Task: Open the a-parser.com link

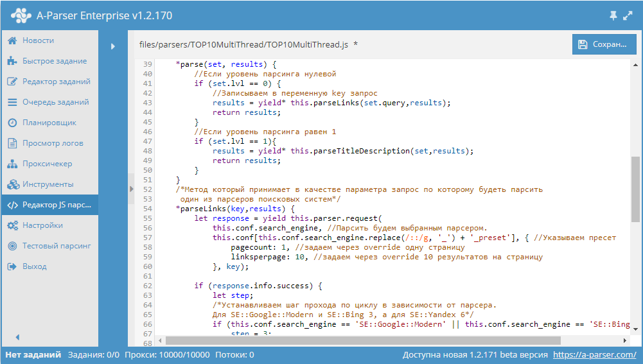Action: click(x=594, y=354)
